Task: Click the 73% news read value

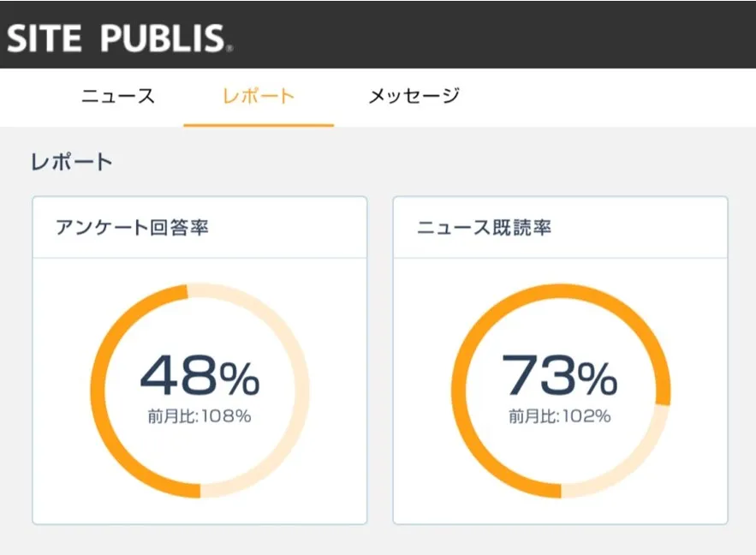Action: (x=559, y=375)
